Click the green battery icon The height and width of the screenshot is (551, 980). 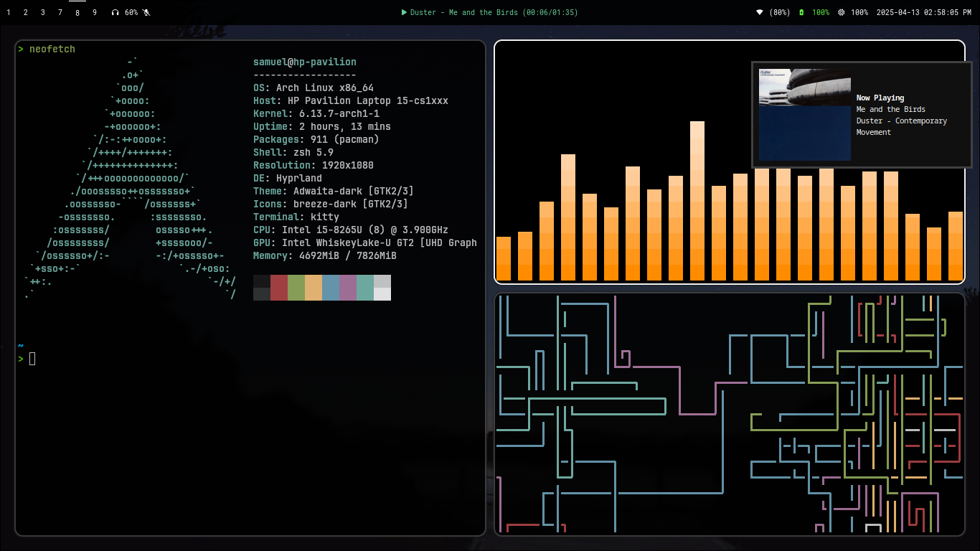click(x=801, y=12)
